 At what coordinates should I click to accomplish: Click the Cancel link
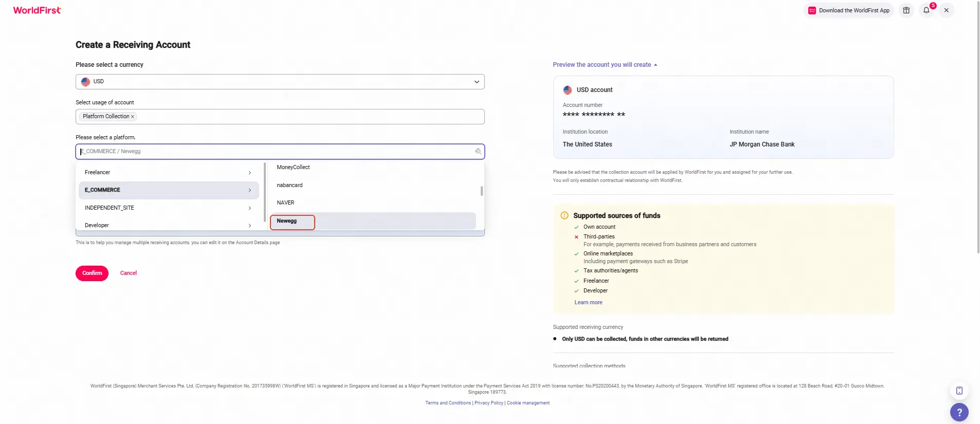129,273
